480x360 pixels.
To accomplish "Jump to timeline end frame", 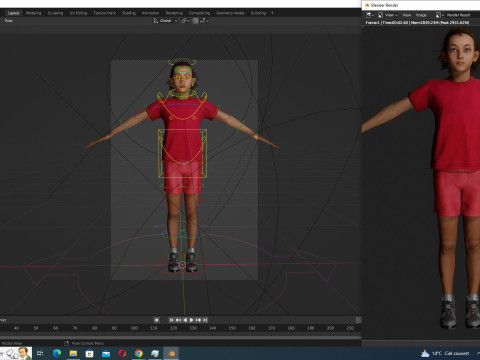I will point(205,320).
